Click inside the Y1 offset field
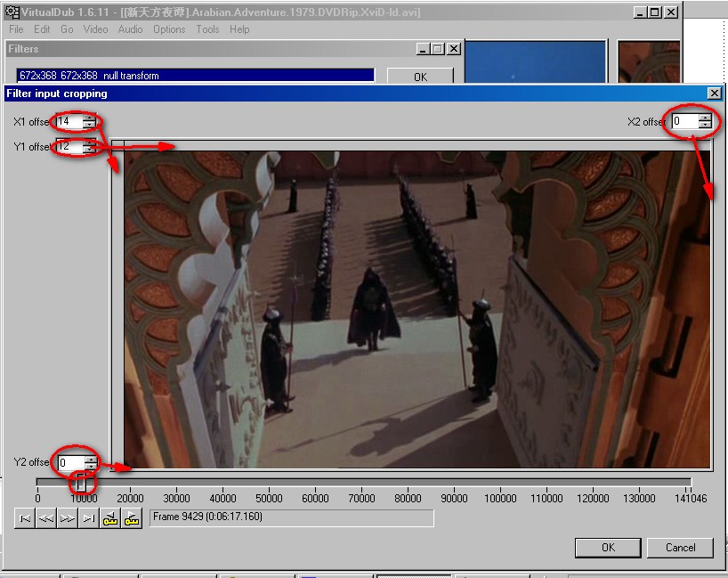 (x=69, y=146)
